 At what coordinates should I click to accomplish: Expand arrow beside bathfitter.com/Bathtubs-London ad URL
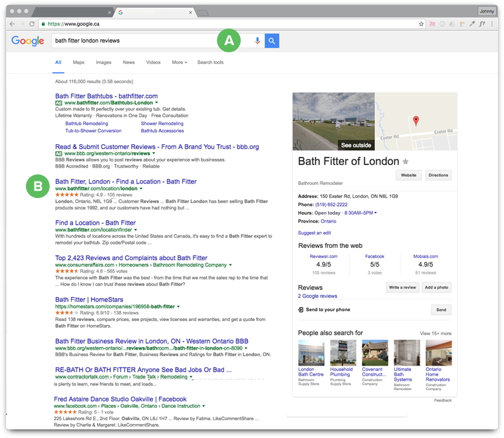coord(156,103)
